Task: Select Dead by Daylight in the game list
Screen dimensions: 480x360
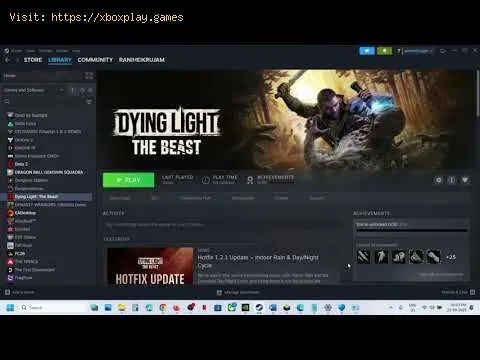Action: 31,115
